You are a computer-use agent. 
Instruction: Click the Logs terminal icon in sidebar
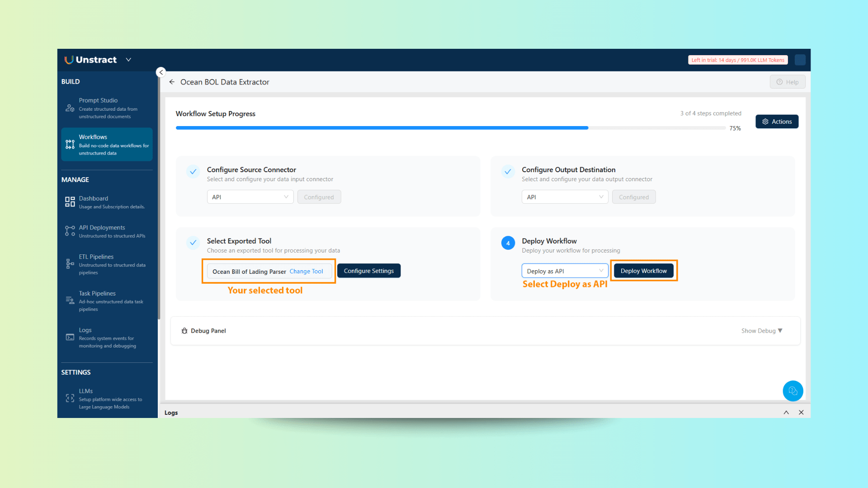70,337
